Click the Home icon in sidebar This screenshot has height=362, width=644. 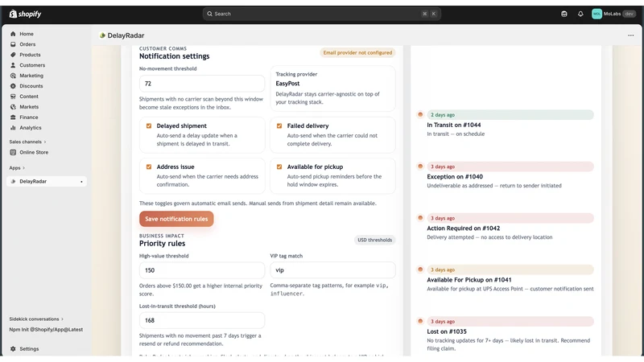click(13, 34)
